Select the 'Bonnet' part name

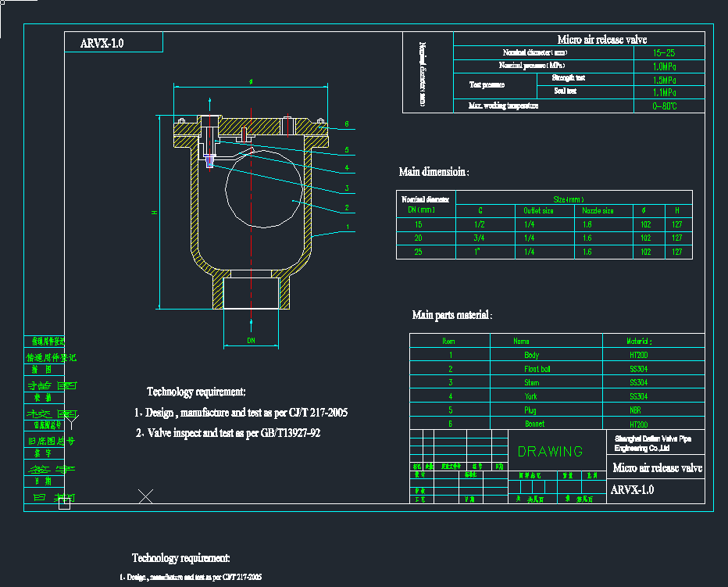pyautogui.click(x=534, y=424)
